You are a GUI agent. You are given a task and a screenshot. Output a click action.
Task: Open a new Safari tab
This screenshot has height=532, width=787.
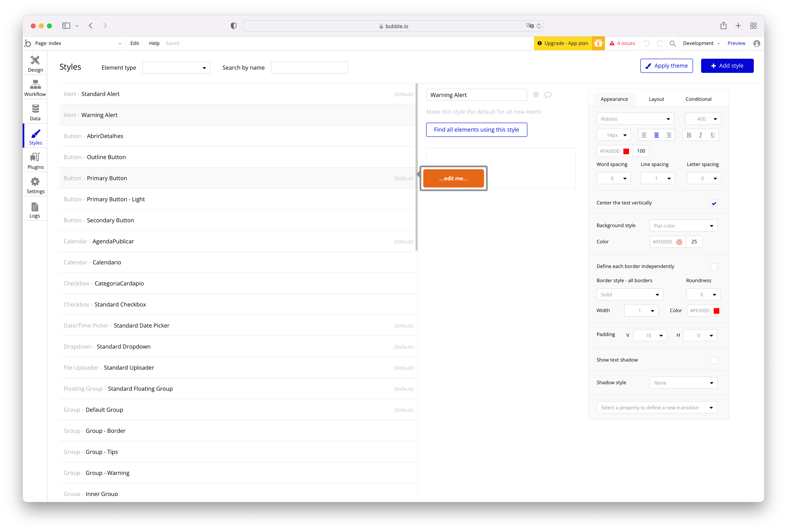[x=738, y=26]
